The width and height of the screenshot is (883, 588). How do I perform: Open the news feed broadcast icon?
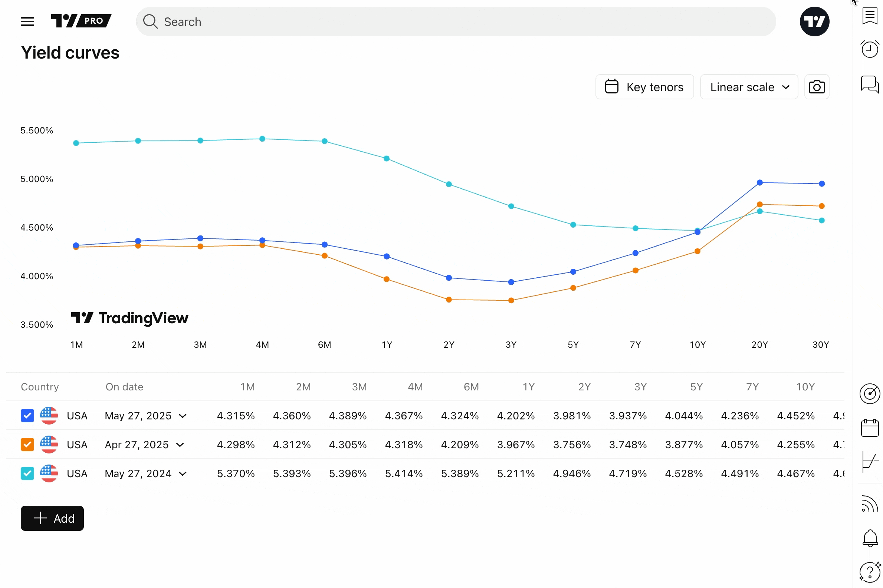(x=869, y=503)
